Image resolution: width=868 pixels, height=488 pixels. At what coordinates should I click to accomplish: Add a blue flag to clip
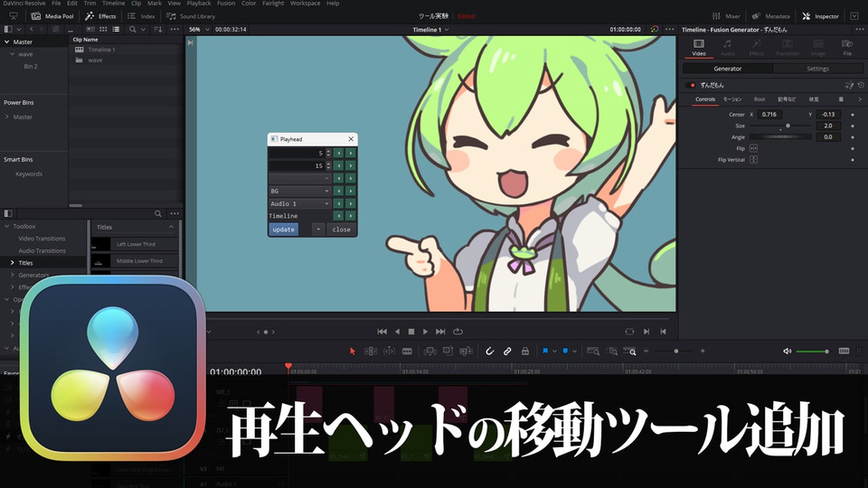tap(545, 351)
